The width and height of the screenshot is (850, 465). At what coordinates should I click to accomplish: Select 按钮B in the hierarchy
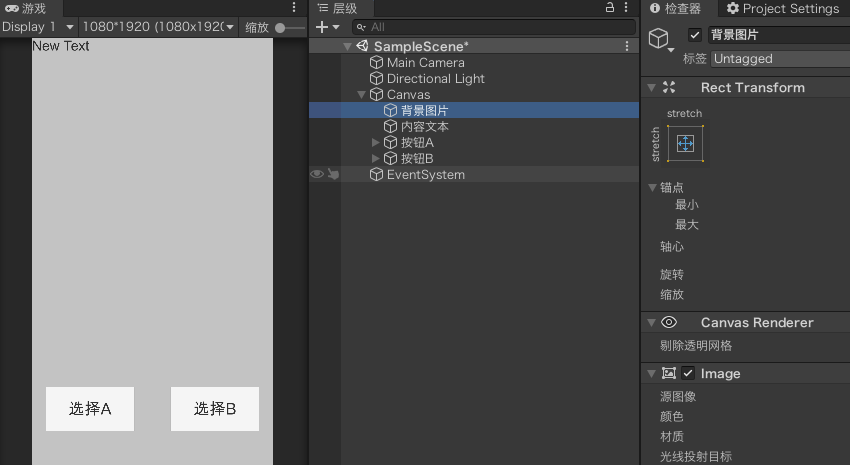(417, 158)
